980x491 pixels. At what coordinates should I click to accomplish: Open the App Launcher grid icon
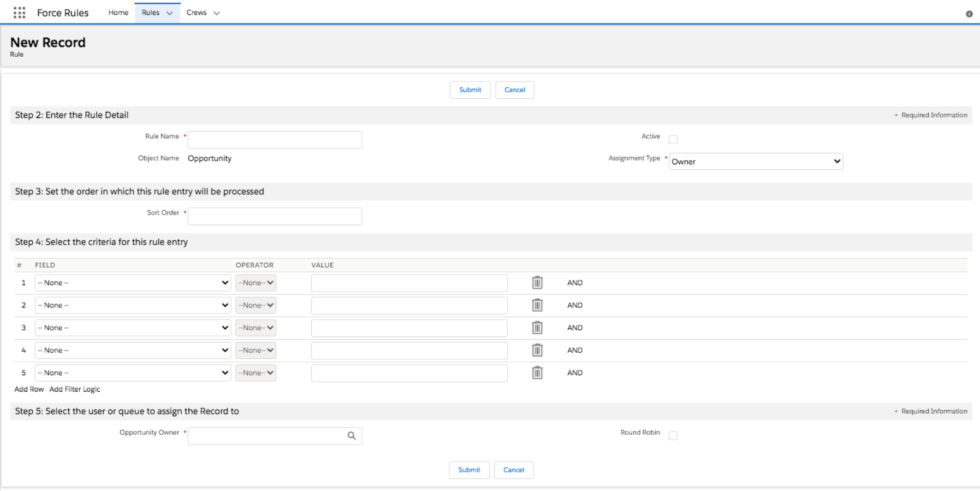[19, 13]
